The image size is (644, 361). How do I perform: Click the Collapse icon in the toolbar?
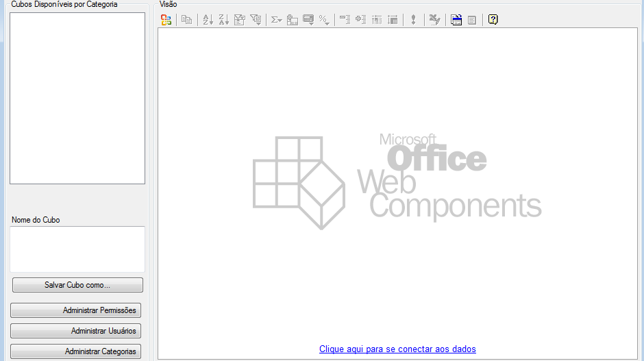345,20
